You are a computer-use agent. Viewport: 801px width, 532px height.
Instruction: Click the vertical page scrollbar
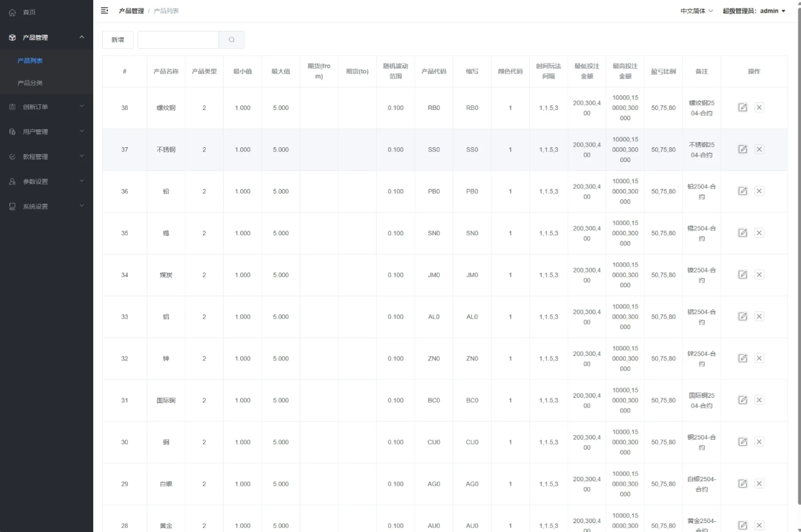point(798,257)
